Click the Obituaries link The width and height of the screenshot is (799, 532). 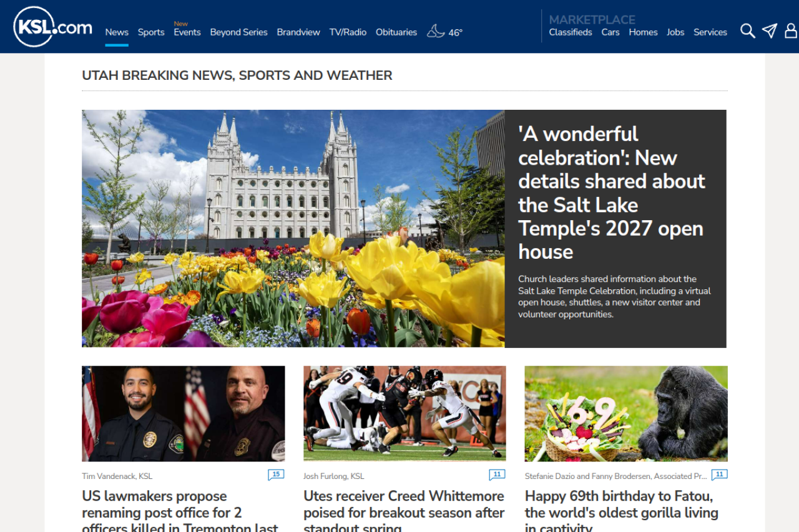pyautogui.click(x=396, y=32)
